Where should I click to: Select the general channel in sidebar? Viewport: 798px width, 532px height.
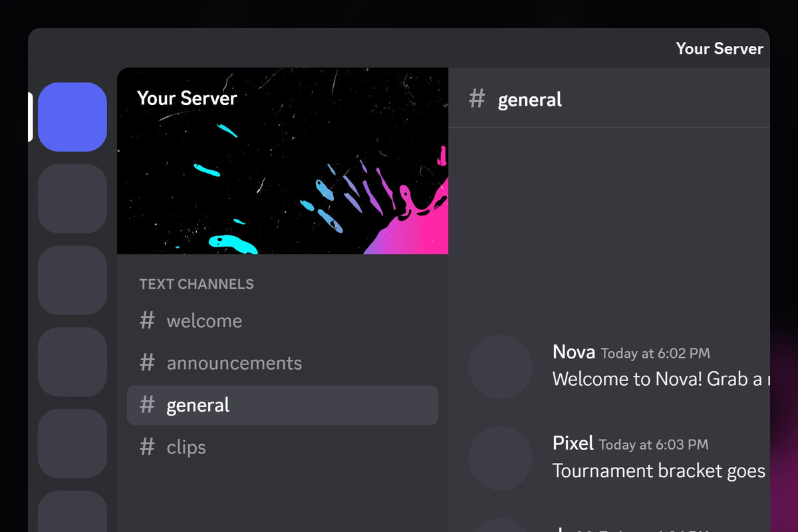[283, 405]
